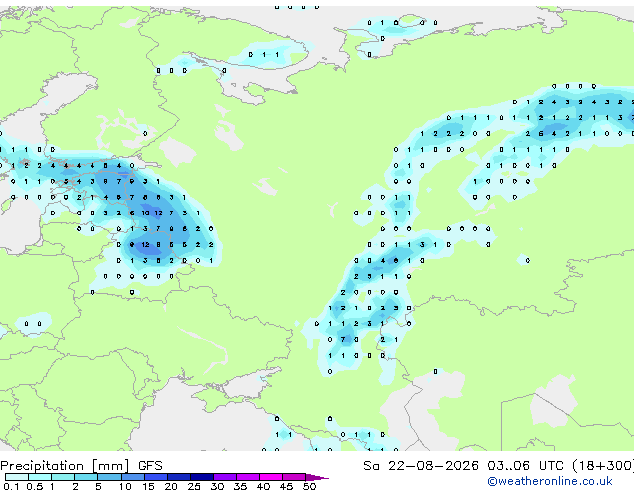Click the '03..06 UTC' time range text
Screen dimensions: 634x490
[x=525, y=466]
